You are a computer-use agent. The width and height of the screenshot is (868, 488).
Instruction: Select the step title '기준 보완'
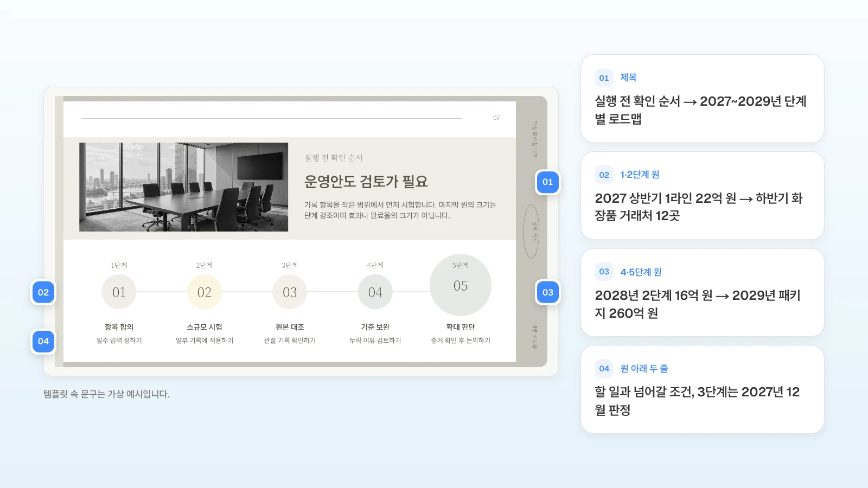375,327
